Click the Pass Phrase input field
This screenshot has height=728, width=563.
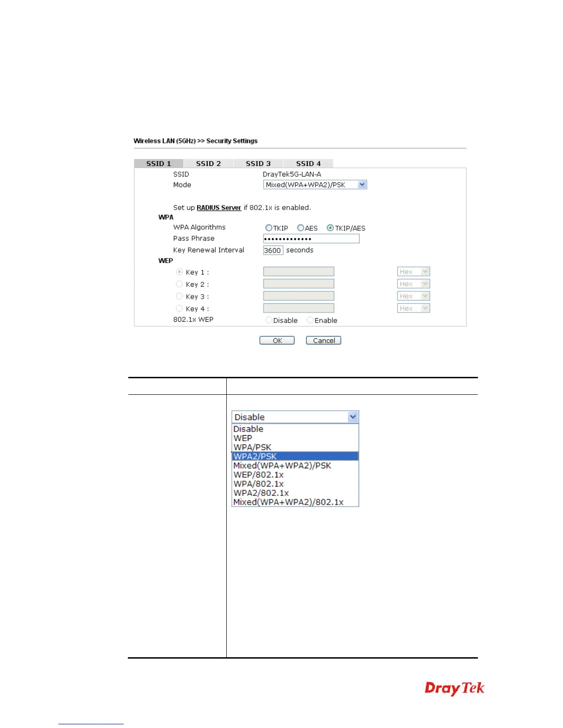point(311,239)
